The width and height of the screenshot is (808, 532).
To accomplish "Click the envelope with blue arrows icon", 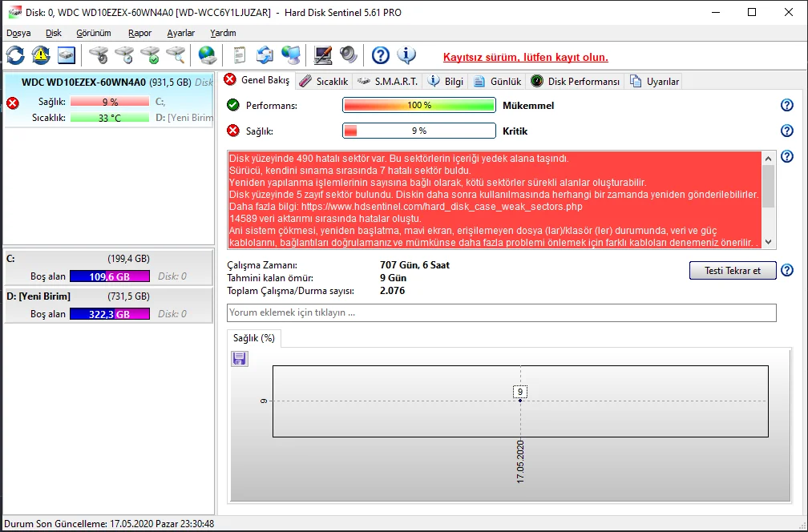I will pos(265,54).
